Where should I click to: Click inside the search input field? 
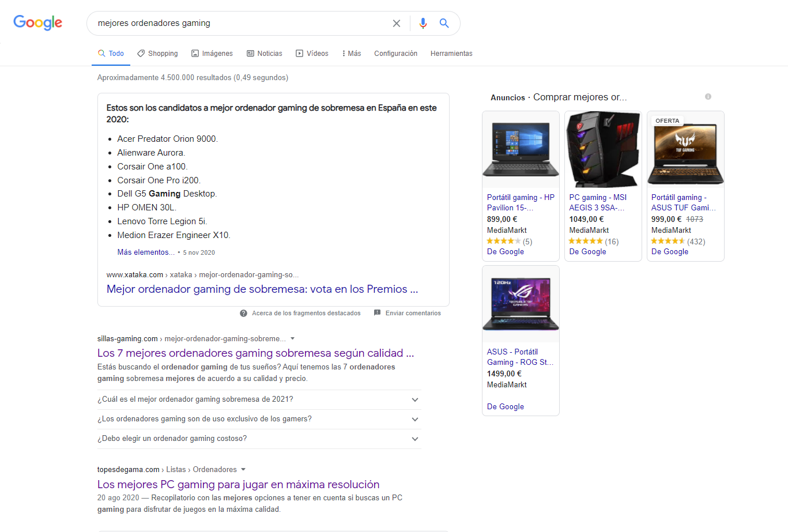[231, 23]
